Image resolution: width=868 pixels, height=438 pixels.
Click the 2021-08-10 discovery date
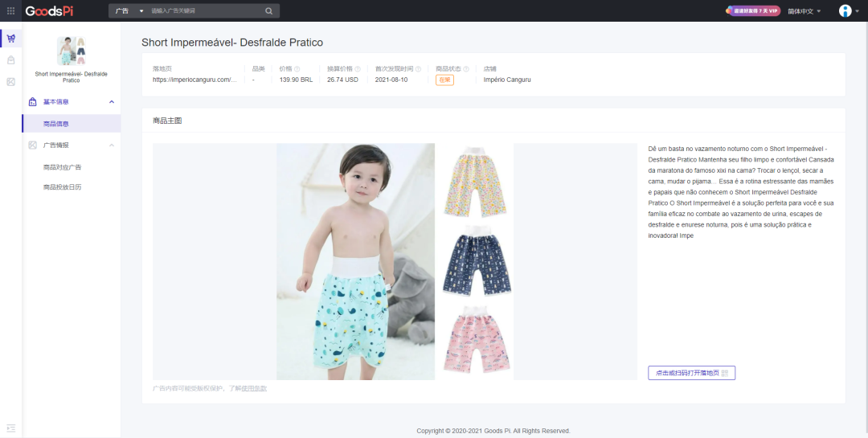pos(391,80)
